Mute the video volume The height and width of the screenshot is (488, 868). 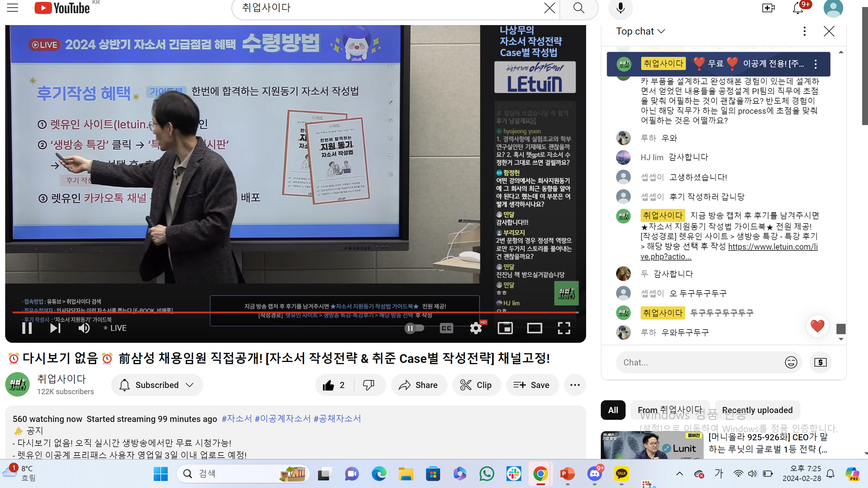pyautogui.click(x=84, y=328)
